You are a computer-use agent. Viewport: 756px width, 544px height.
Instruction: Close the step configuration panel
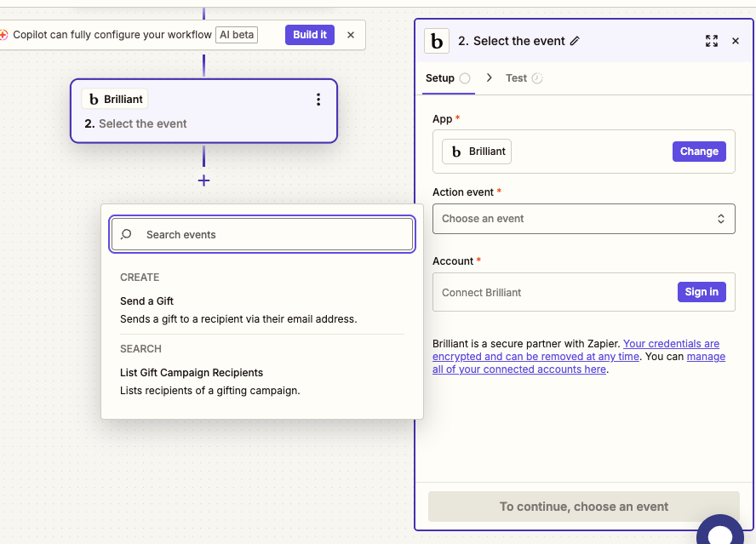[x=736, y=41]
